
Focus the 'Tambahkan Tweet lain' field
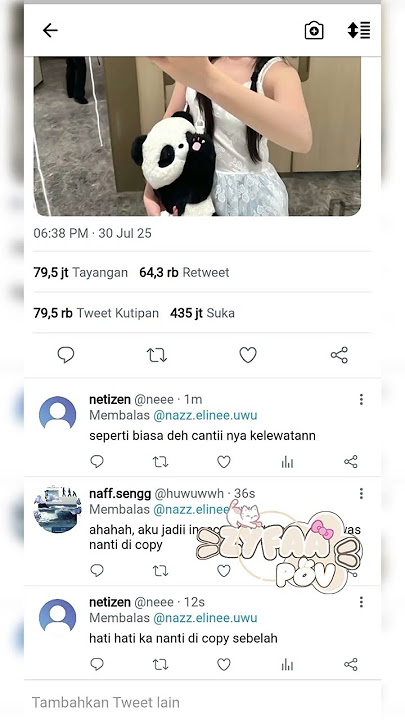pos(202,703)
